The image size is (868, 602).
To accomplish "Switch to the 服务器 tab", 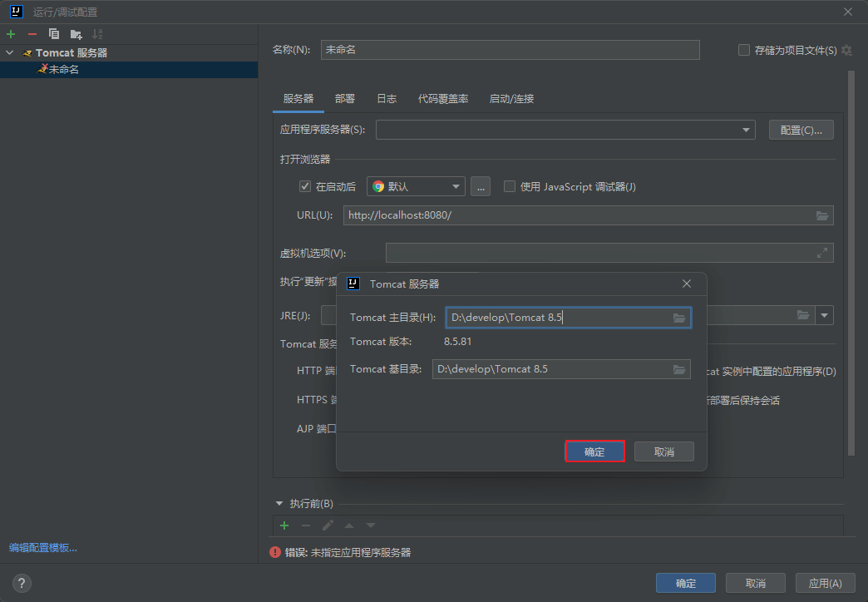I will click(x=298, y=99).
